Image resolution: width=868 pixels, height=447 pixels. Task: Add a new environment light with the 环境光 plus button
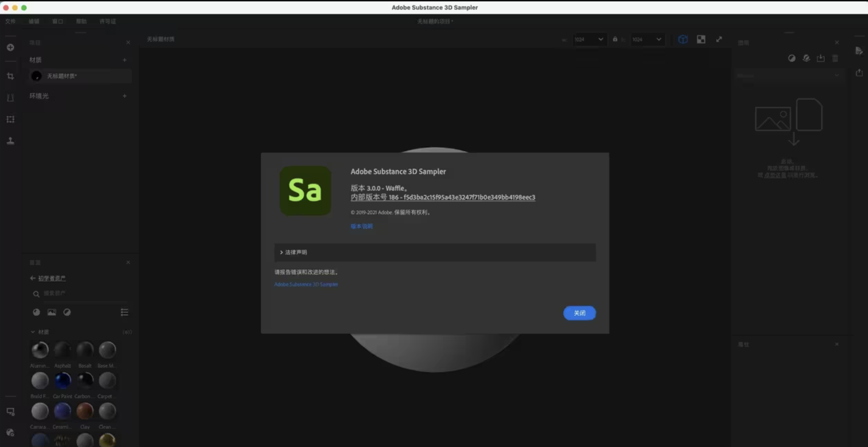click(x=124, y=96)
